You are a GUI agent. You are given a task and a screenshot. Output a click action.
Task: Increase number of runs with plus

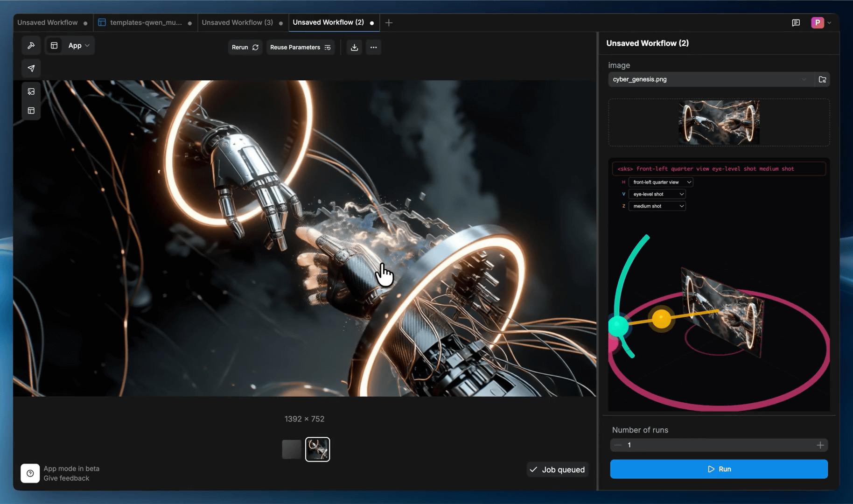click(820, 445)
